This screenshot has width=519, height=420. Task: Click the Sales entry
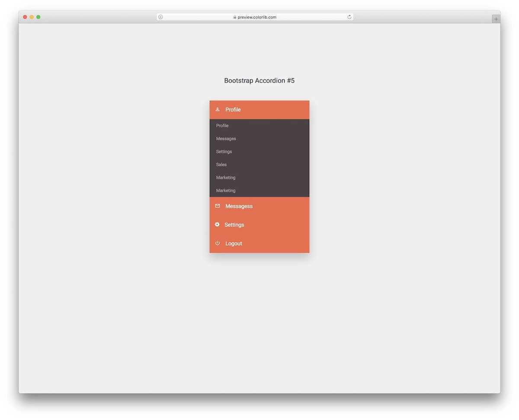(221, 164)
